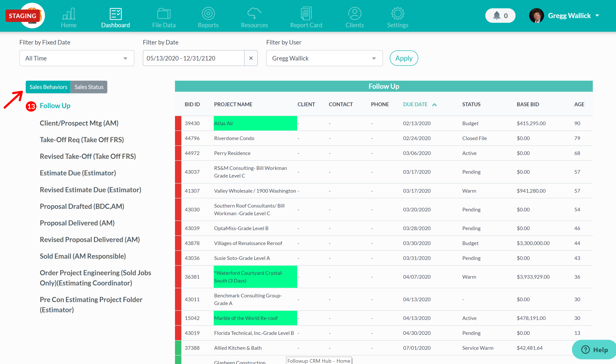The width and height of the screenshot is (616, 364).
Task: Switch to the Sales Status tab
Action: coord(89,87)
